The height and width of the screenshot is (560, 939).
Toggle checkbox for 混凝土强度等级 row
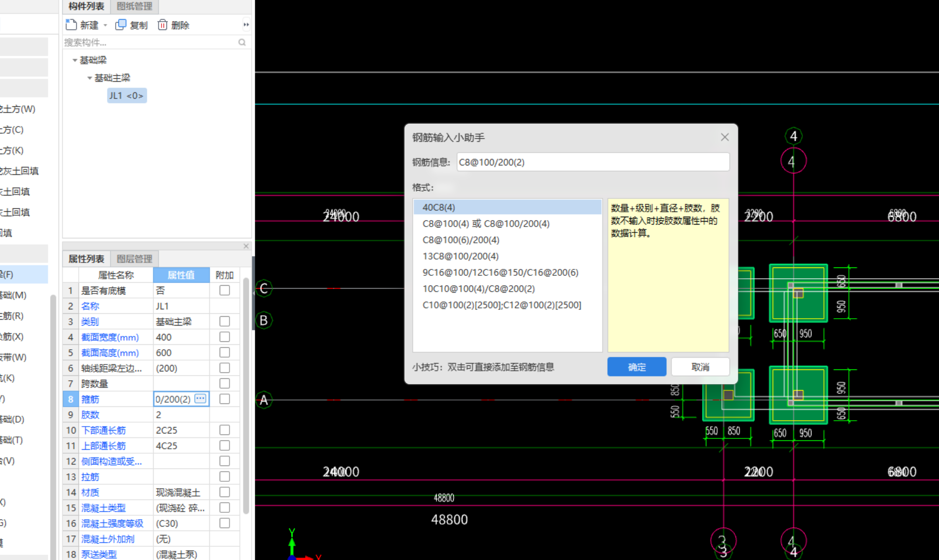225,523
